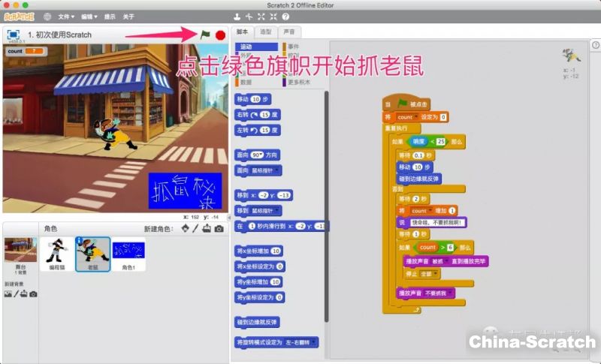
Task: Open the 编辑 menu
Action: point(89,17)
